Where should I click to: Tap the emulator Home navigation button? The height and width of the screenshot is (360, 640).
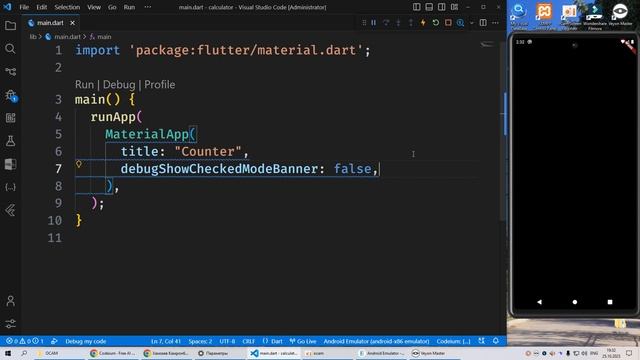tap(575, 302)
